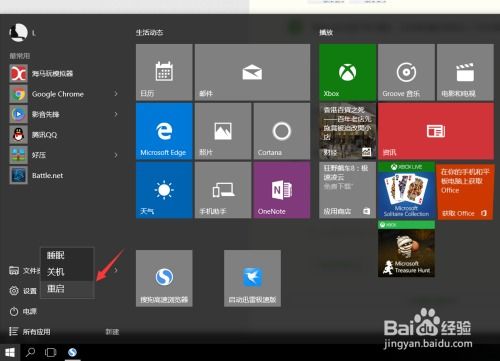Open the calendar tile
This screenshot has height=361, width=500.
pyautogui.click(x=164, y=72)
